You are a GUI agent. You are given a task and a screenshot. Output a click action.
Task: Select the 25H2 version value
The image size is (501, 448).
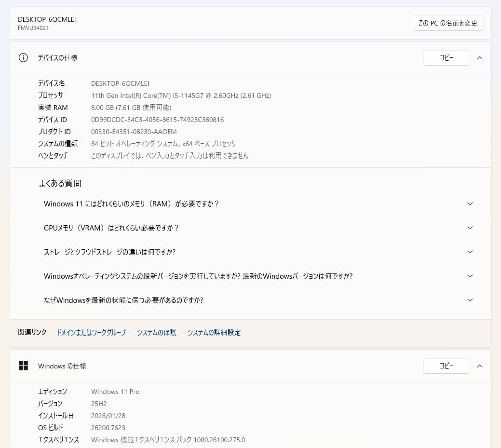(x=99, y=404)
